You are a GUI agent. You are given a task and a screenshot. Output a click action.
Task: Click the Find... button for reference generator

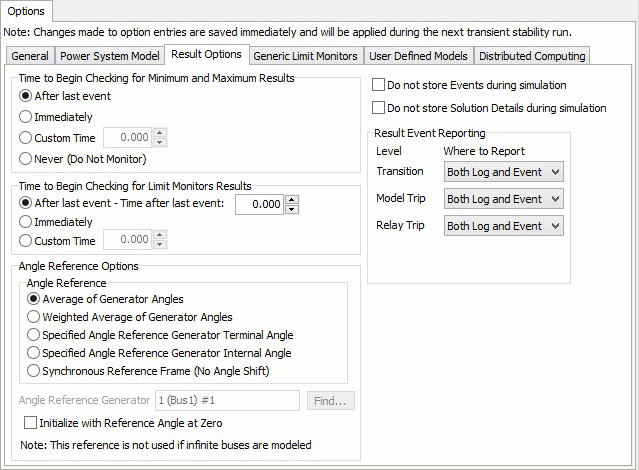[x=330, y=401]
